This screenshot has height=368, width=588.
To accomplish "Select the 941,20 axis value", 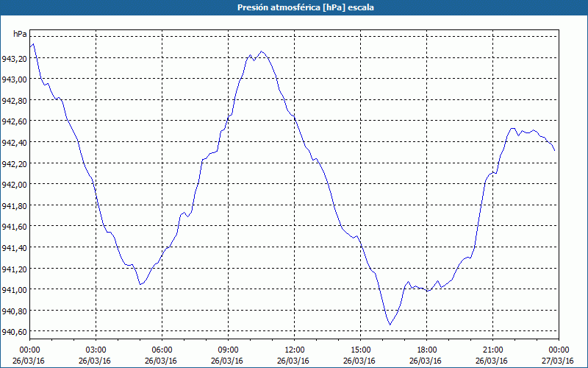I will point(14,269).
